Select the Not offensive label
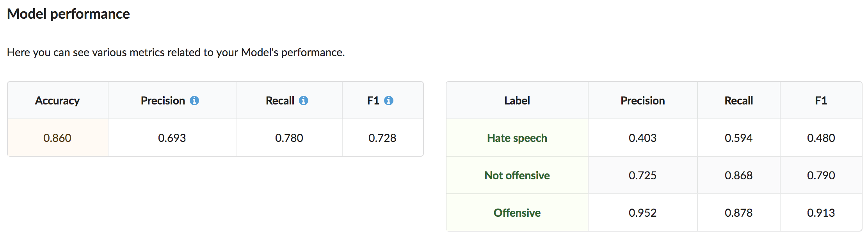The height and width of the screenshot is (237, 868). 517,175
